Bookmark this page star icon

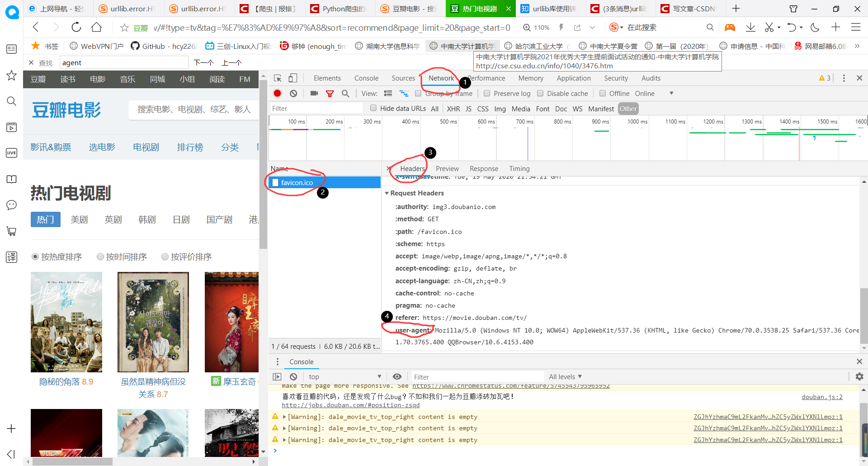point(124,28)
